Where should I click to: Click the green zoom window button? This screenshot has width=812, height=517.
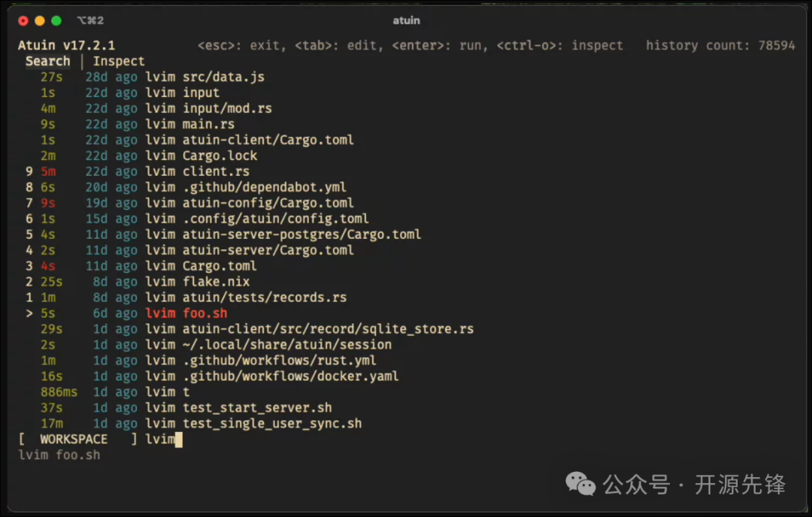click(56, 21)
